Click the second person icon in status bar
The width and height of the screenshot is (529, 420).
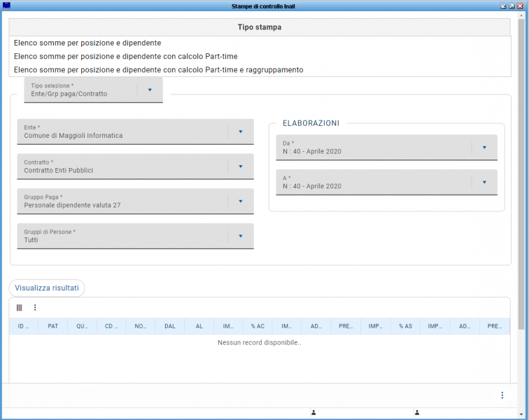pyautogui.click(x=417, y=412)
